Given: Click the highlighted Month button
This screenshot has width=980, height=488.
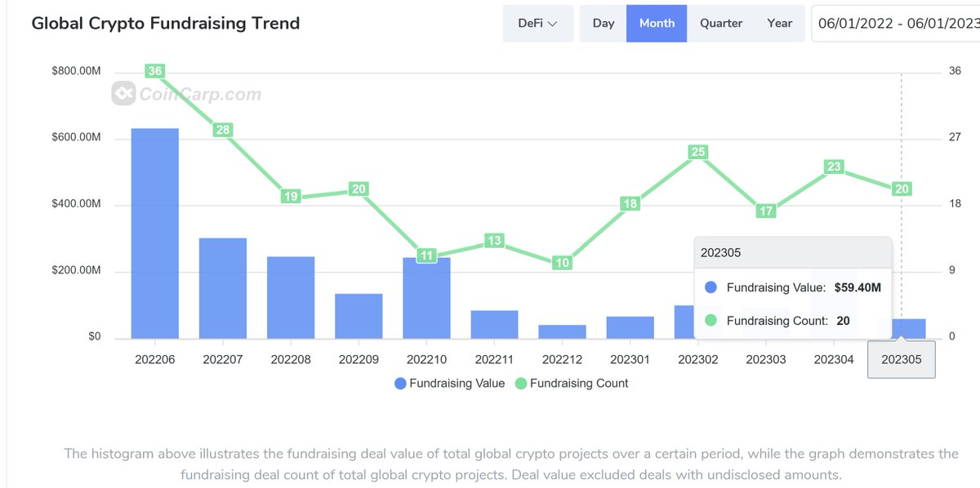Looking at the screenshot, I should pyautogui.click(x=657, y=23).
